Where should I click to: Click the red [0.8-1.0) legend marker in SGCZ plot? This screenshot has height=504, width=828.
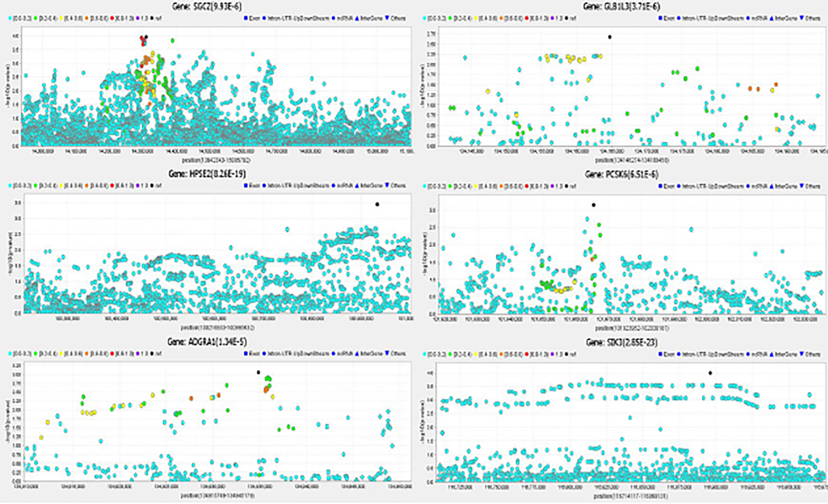point(112,18)
